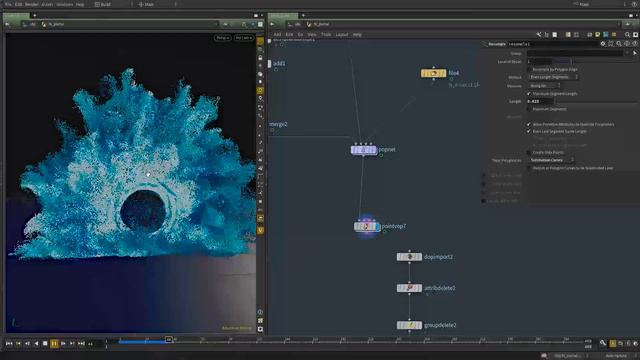Click the add1 node label

pyautogui.click(x=279, y=63)
